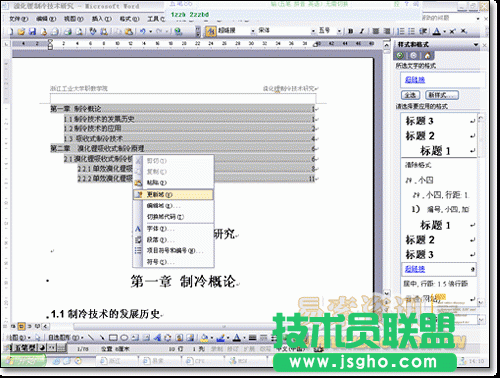
Task: Select the Oval drawing tool
Action: pos(124,337)
